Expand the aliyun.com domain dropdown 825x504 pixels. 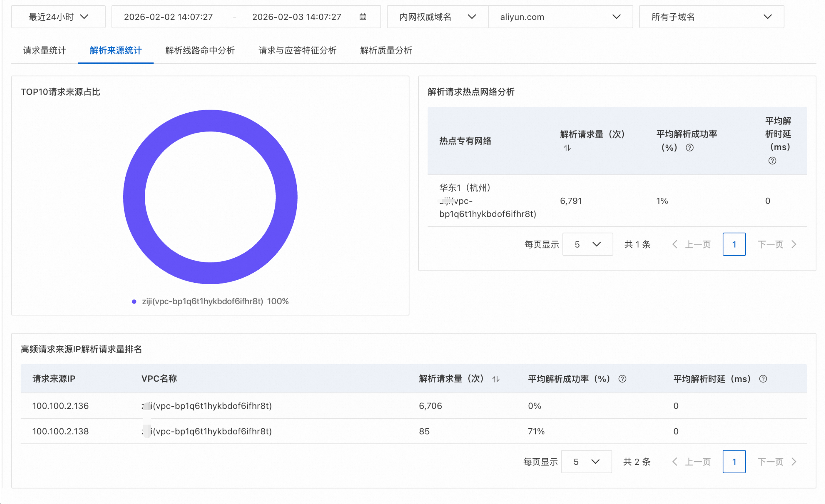(x=560, y=17)
